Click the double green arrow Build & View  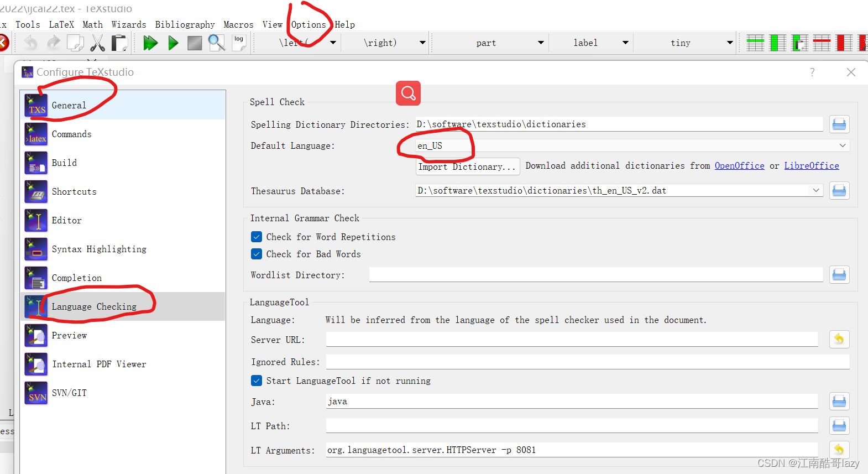pos(150,43)
